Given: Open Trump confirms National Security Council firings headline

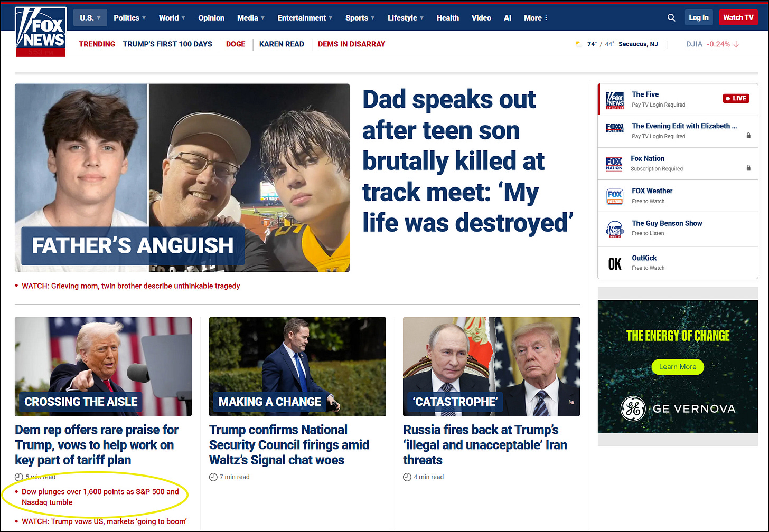Looking at the screenshot, I should (289, 445).
